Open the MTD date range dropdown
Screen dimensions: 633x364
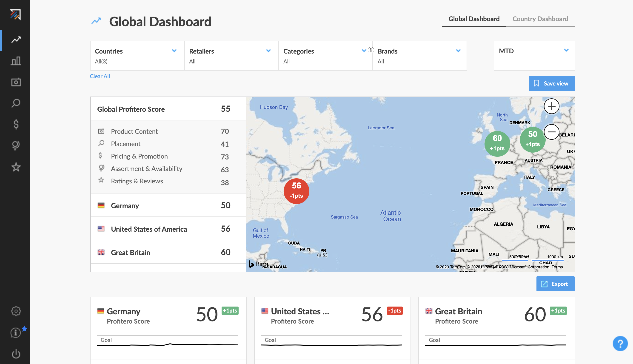click(x=566, y=51)
